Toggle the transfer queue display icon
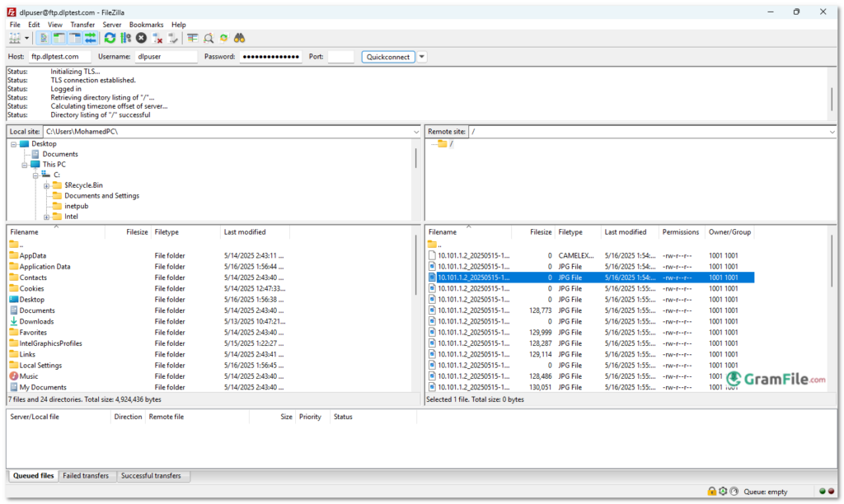The image size is (844, 504). (91, 38)
